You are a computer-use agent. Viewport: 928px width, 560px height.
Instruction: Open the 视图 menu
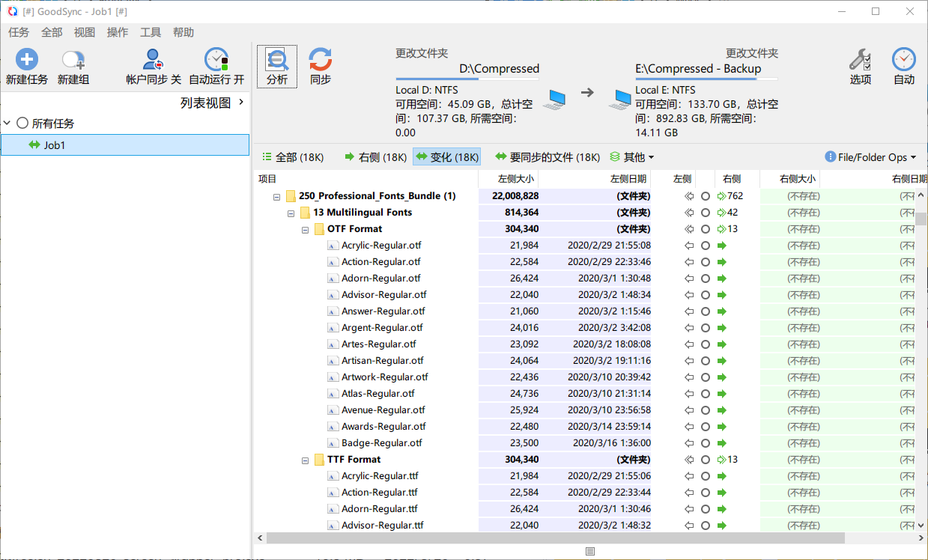coord(85,32)
